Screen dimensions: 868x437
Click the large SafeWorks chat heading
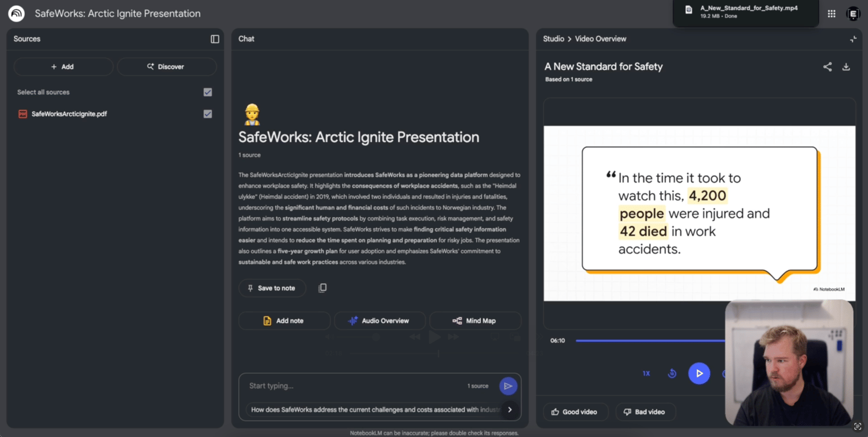click(359, 137)
